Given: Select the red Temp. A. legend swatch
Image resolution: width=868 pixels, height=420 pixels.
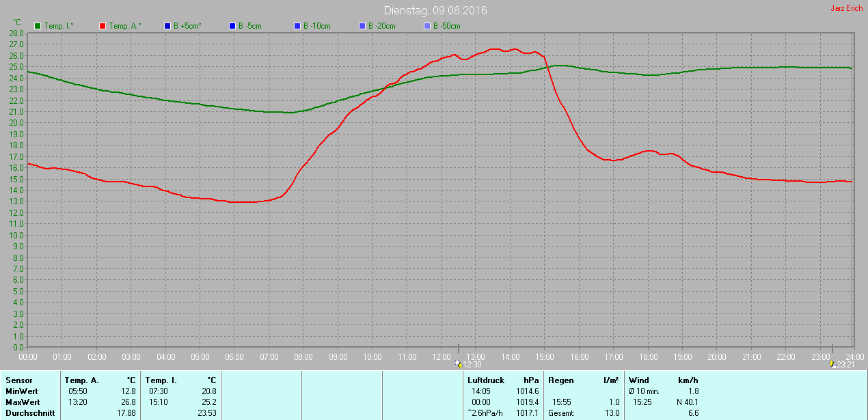Looking at the screenshot, I should (x=103, y=26).
